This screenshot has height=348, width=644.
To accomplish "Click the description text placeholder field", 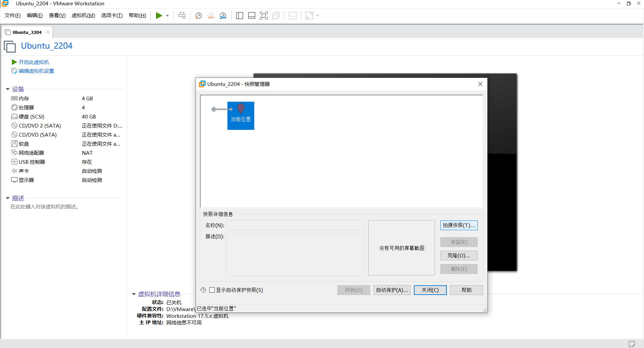I will [x=45, y=207].
